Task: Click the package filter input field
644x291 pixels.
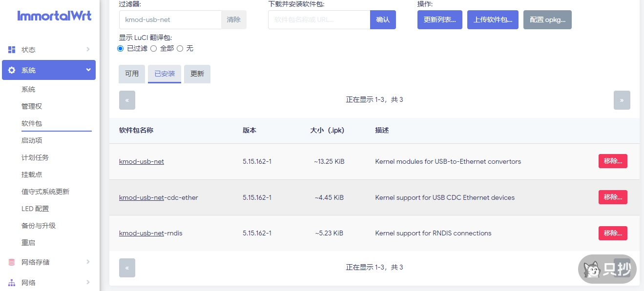Action: [x=170, y=20]
